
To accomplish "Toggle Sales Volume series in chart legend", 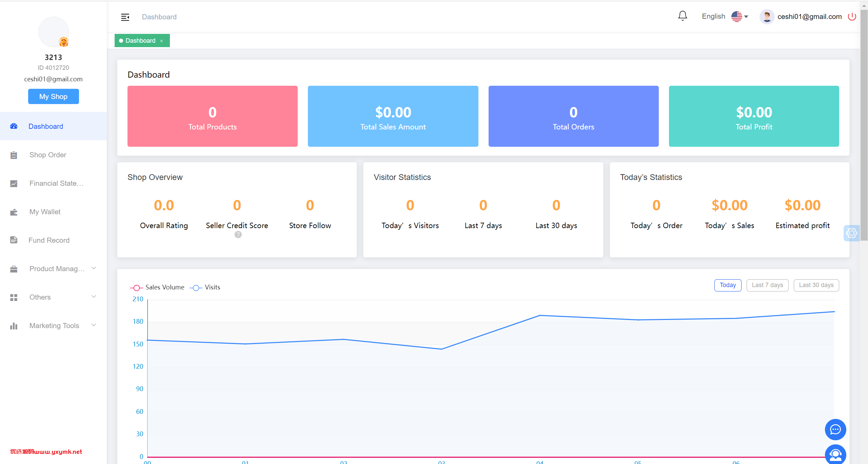I will [x=157, y=287].
